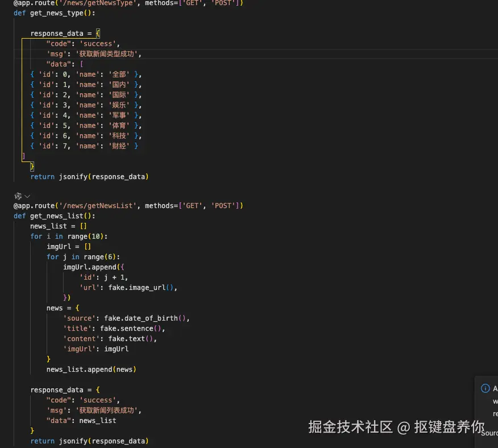The width and height of the screenshot is (498, 448).
Task: Click the line with 'id': 6 name '科技'
Action: coord(86,136)
